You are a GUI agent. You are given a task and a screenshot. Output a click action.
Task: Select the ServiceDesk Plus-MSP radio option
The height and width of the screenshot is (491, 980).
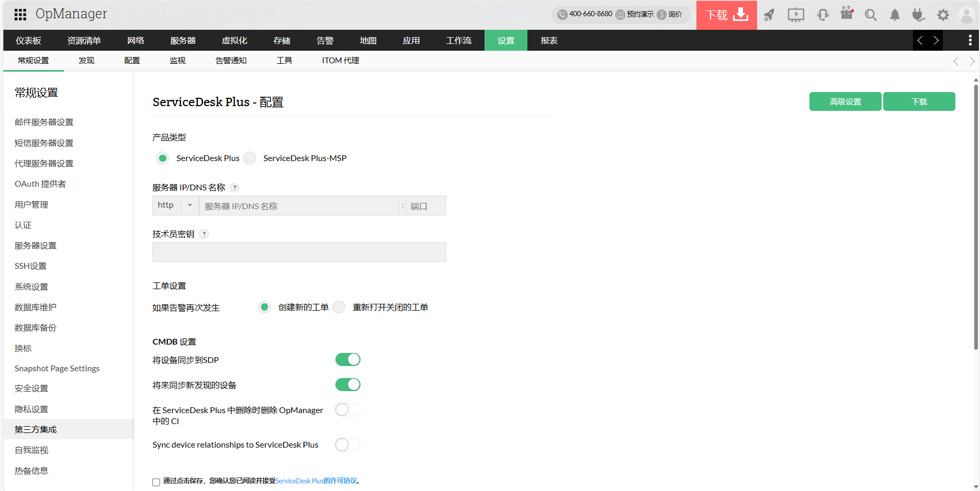pos(250,158)
